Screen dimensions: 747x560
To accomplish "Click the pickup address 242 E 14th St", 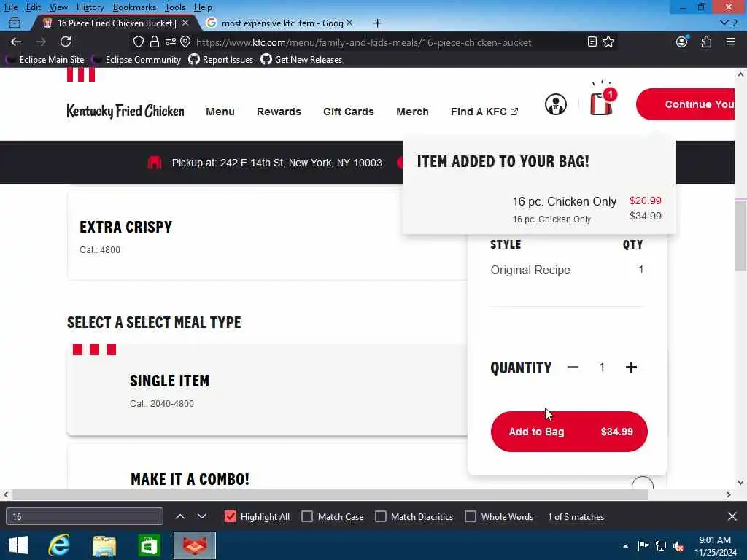I will point(276,163).
